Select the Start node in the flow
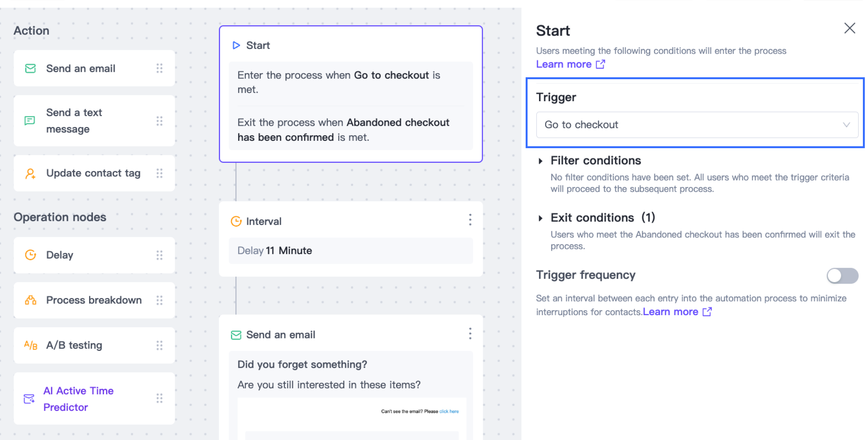868x440 pixels. click(351, 94)
